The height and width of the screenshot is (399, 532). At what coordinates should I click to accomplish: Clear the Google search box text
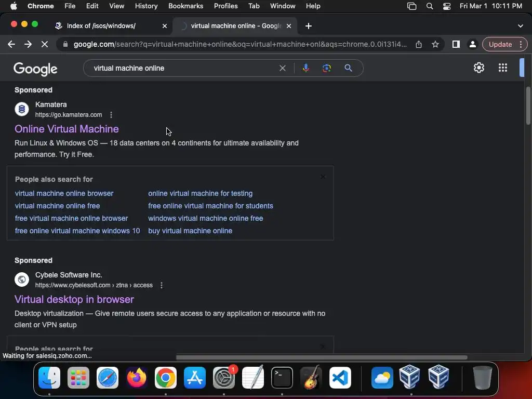click(282, 68)
